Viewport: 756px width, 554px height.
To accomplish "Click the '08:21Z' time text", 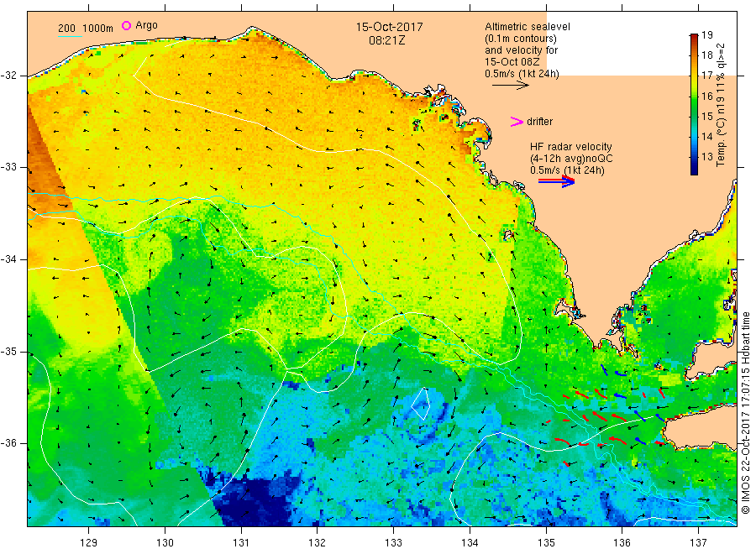I will point(387,40).
